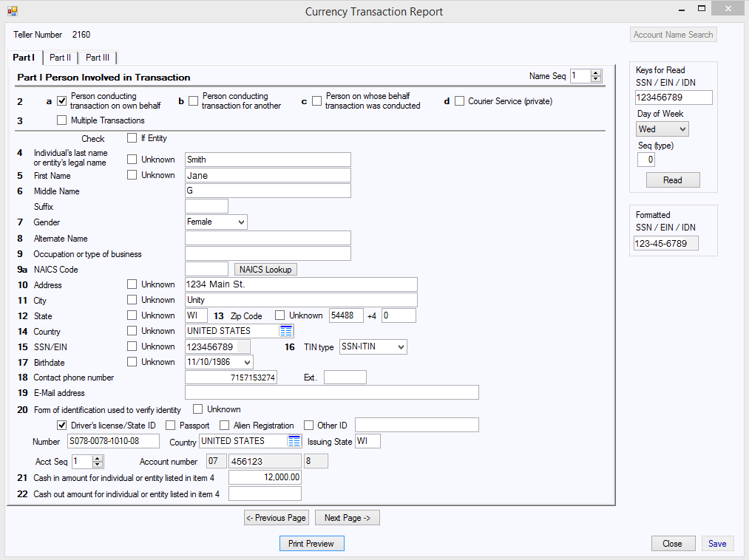749x560 pixels.
Task: Switch to Part III tab
Action: click(98, 58)
